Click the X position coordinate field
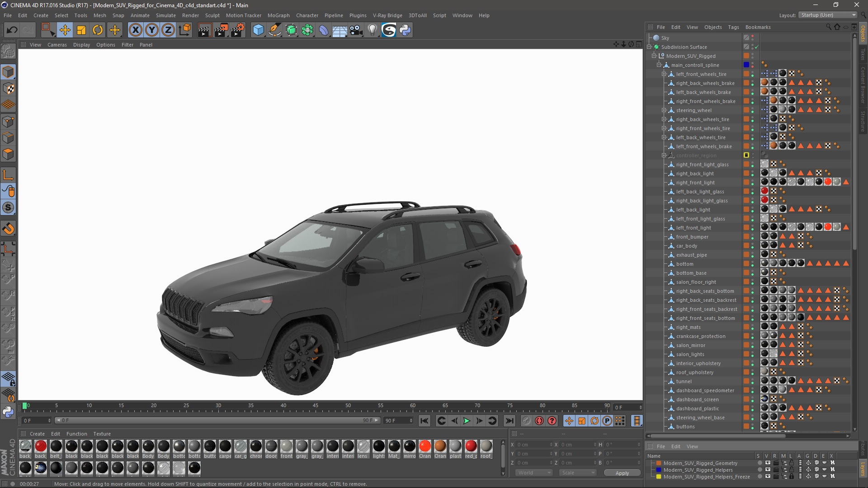The image size is (868, 488). (534, 445)
